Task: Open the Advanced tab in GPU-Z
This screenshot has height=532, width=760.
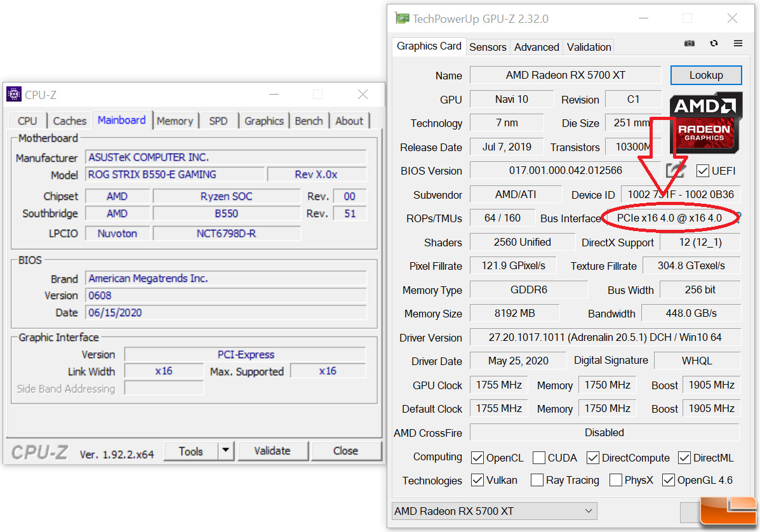Action: click(x=537, y=47)
